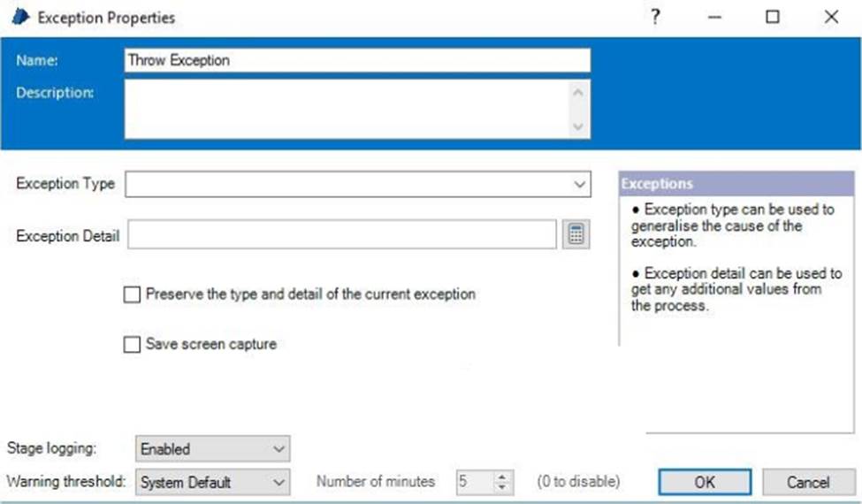Toggle the Save screen capture checkbox

[x=133, y=345]
